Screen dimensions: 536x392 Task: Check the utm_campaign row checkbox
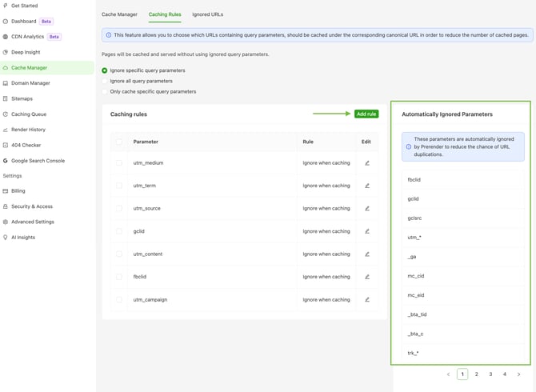[x=119, y=299]
